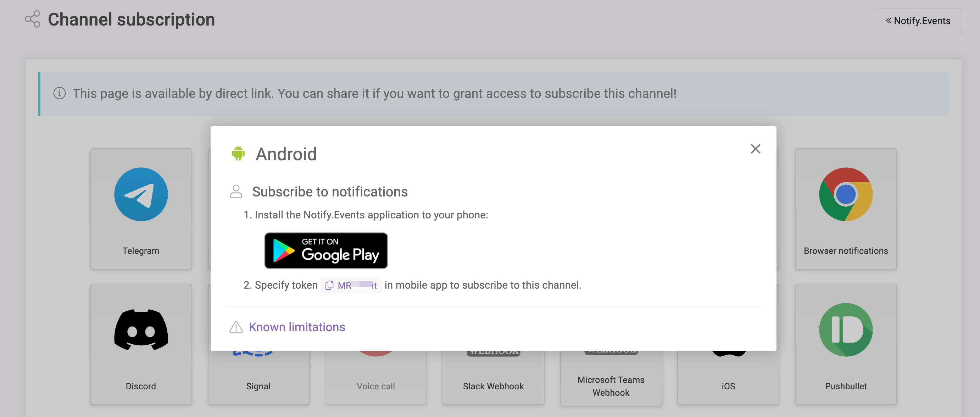
Task: Click the Browser notifications label
Action: click(x=846, y=251)
